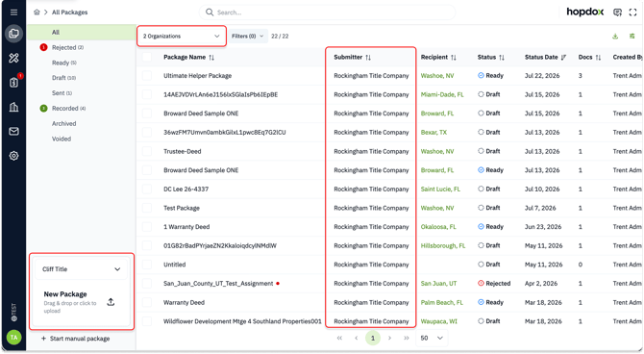This screenshot has height=354, width=644.
Task: Open the Cliff Title organization dropdown
Action: tap(81, 269)
